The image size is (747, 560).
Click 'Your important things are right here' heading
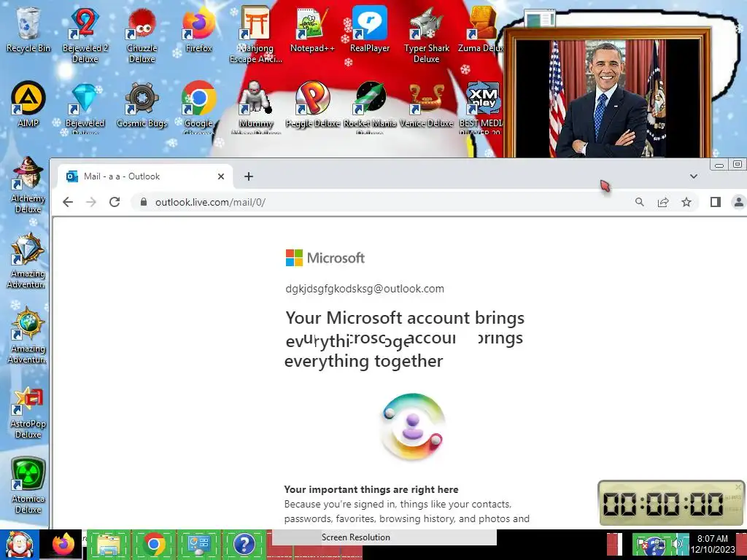pyautogui.click(x=371, y=489)
